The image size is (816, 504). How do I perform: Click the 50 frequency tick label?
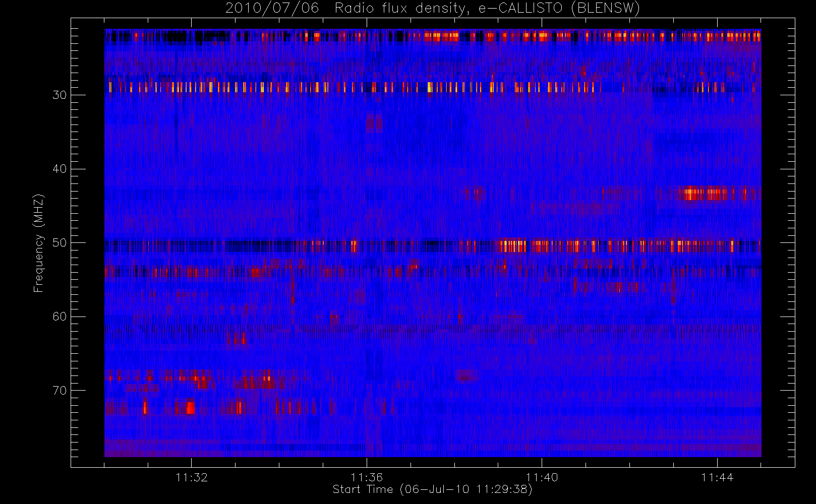[60, 242]
